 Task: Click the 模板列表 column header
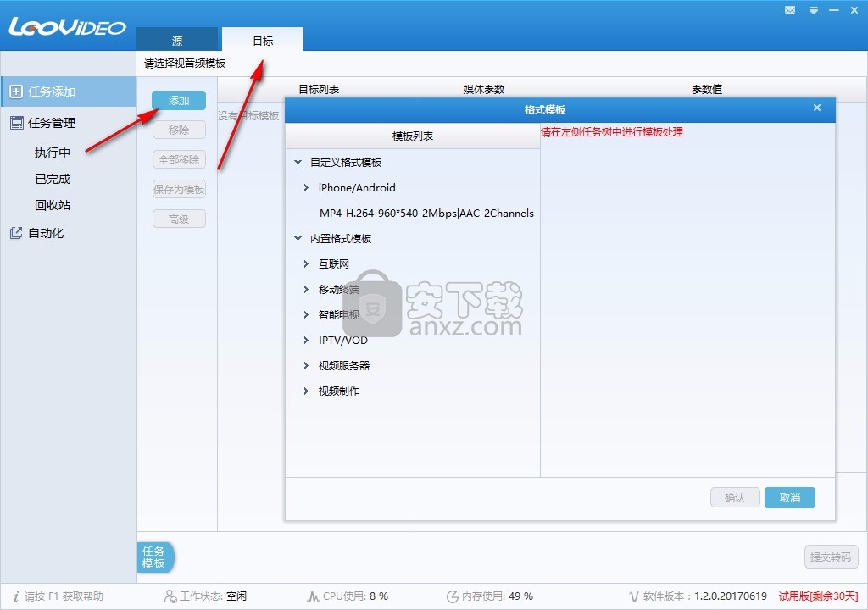tap(413, 136)
